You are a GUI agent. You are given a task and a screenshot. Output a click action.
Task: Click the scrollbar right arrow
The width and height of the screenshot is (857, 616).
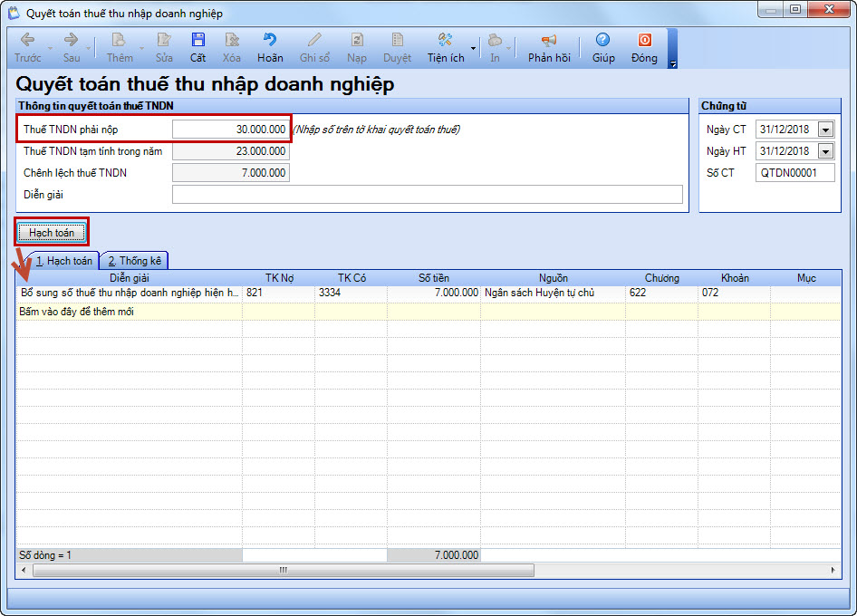(x=833, y=570)
